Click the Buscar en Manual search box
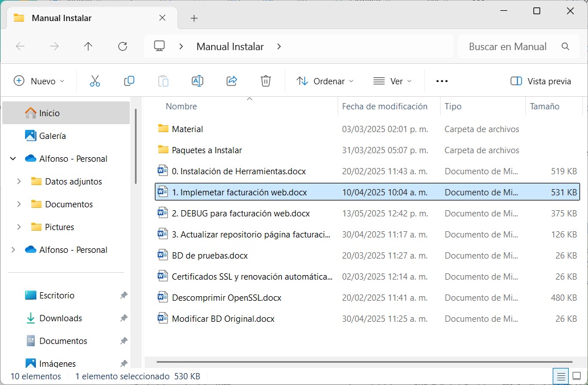Viewport: 588px width, 385px height. (508, 47)
